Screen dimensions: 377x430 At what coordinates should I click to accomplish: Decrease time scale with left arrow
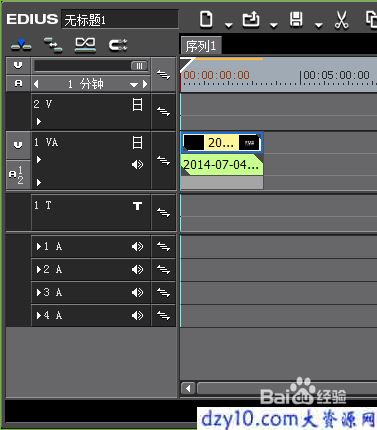[36, 84]
